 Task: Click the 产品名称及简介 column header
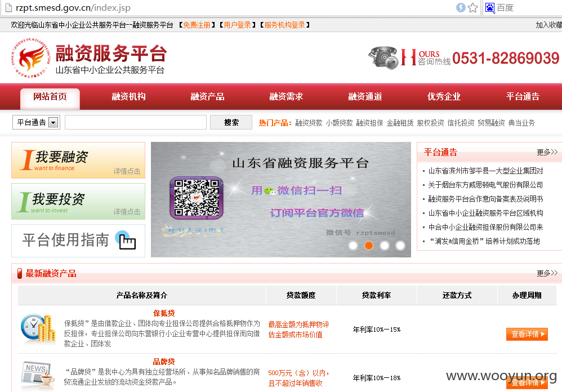pos(142,295)
